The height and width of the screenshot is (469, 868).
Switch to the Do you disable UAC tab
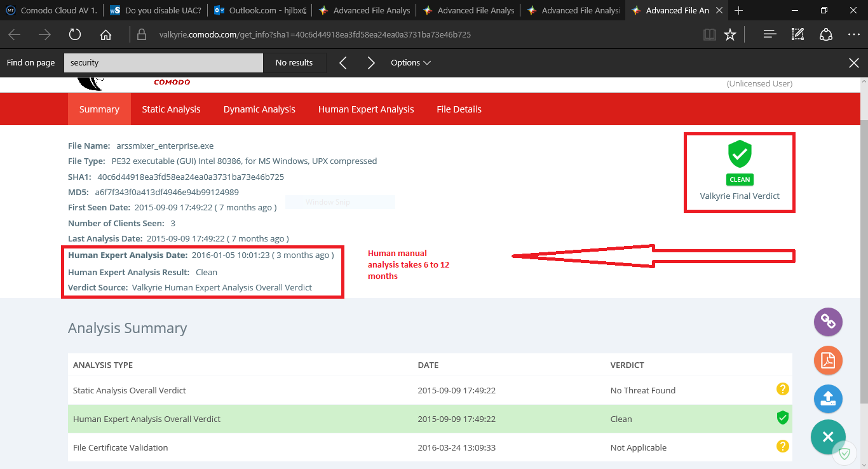[x=156, y=10]
